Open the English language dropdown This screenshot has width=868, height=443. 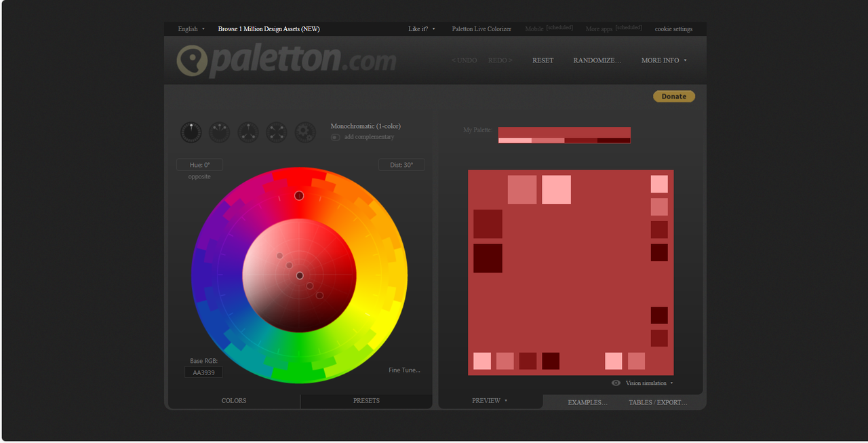tap(191, 29)
